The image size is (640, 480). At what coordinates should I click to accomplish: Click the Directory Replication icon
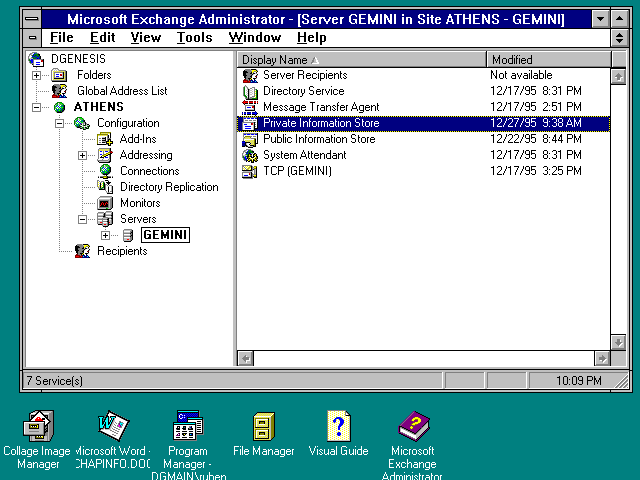pyautogui.click(x=105, y=187)
